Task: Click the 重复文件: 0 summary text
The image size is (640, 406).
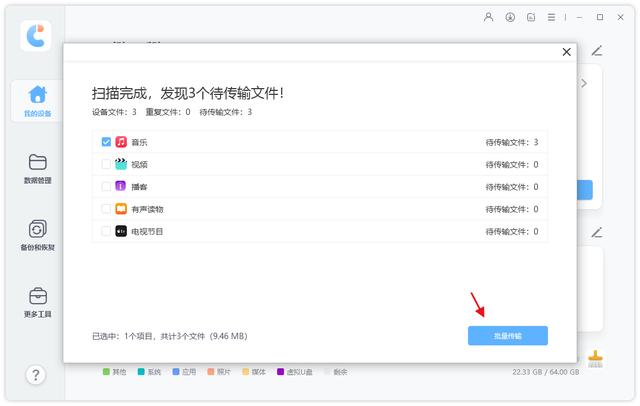Action: pos(168,112)
